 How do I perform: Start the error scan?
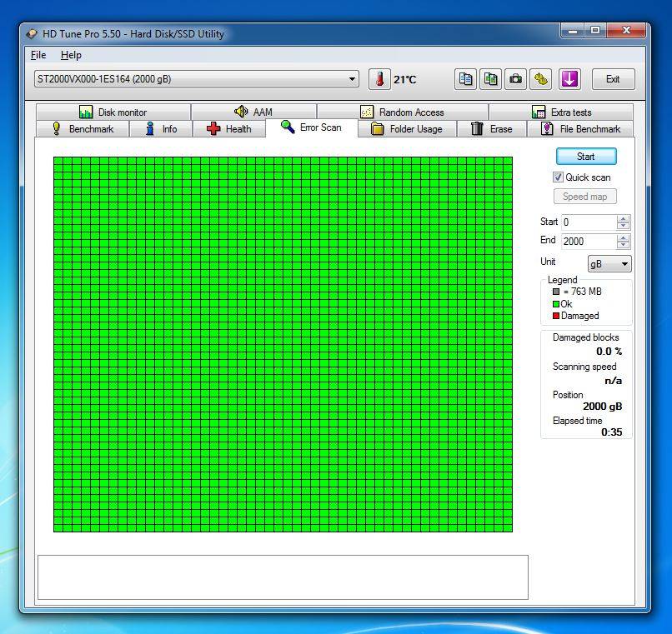point(586,157)
